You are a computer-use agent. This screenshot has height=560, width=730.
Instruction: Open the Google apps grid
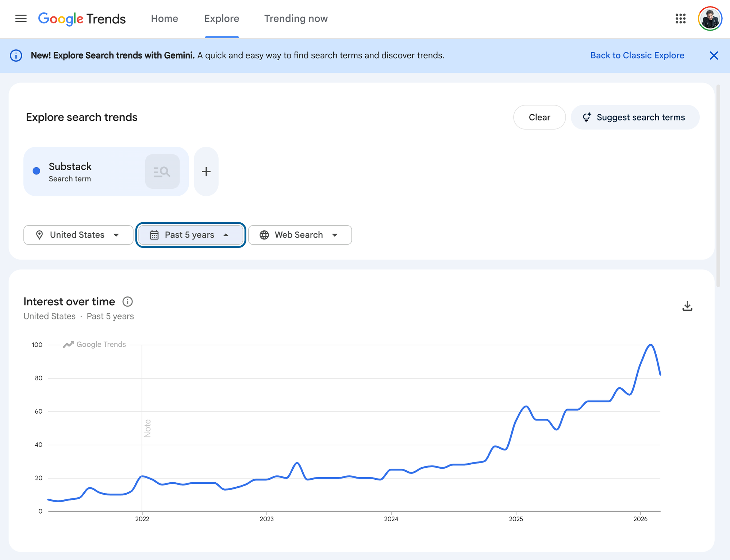tap(680, 19)
